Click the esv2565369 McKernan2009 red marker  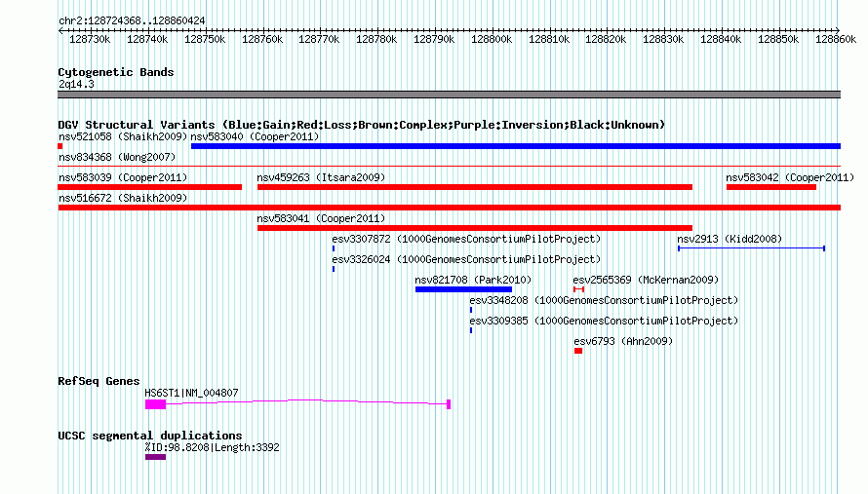tap(578, 289)
